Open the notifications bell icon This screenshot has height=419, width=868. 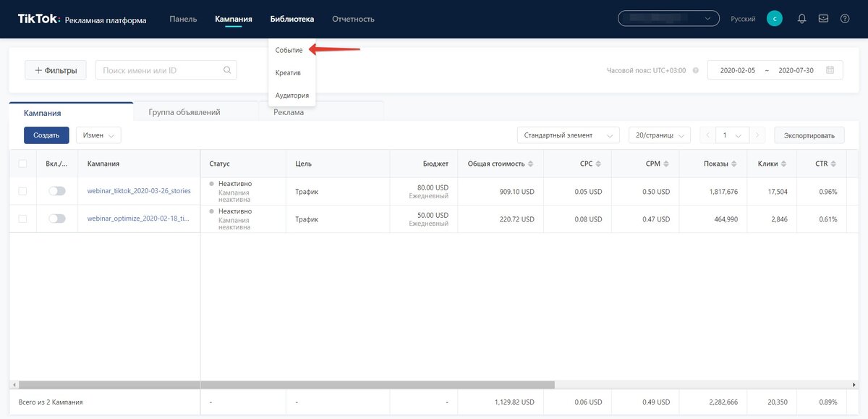click(801, 19)
